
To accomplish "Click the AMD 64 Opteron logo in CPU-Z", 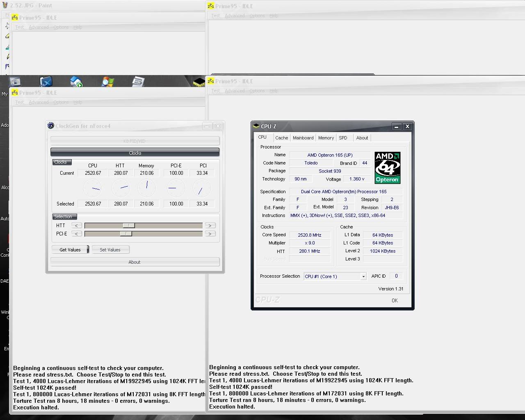I will pyautogui.click(x=387, y=168).
